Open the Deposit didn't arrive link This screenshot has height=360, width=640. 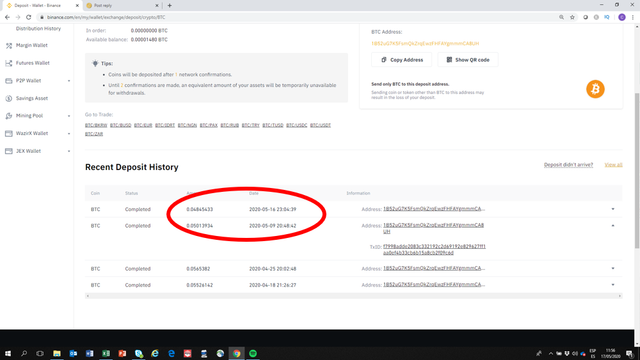pos(568,165)
